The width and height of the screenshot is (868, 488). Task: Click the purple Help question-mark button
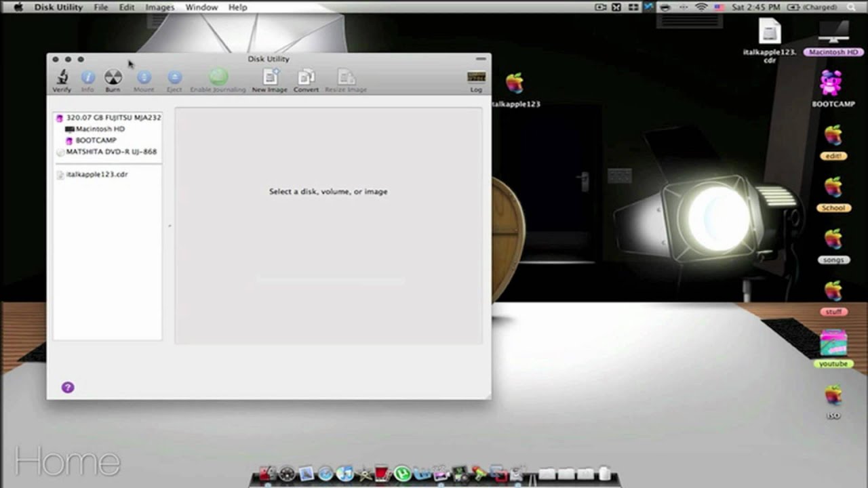tap(68, 388)
